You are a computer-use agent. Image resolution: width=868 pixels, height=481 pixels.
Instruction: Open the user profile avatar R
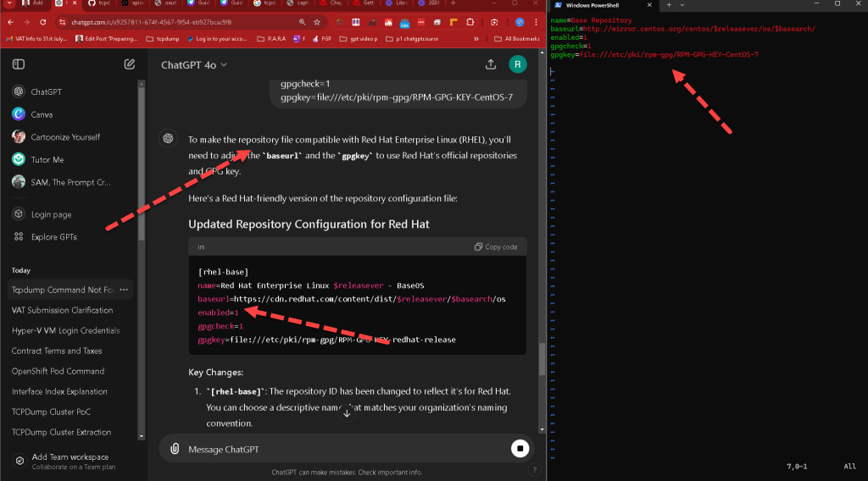click(518, 64)
